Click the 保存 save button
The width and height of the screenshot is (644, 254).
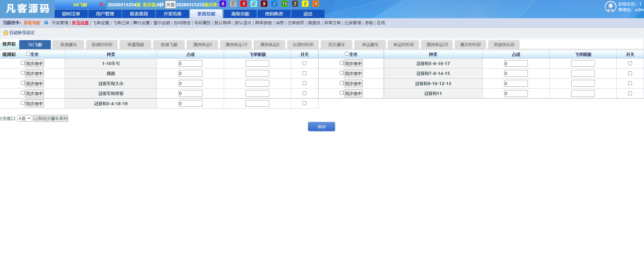point(321,127)
